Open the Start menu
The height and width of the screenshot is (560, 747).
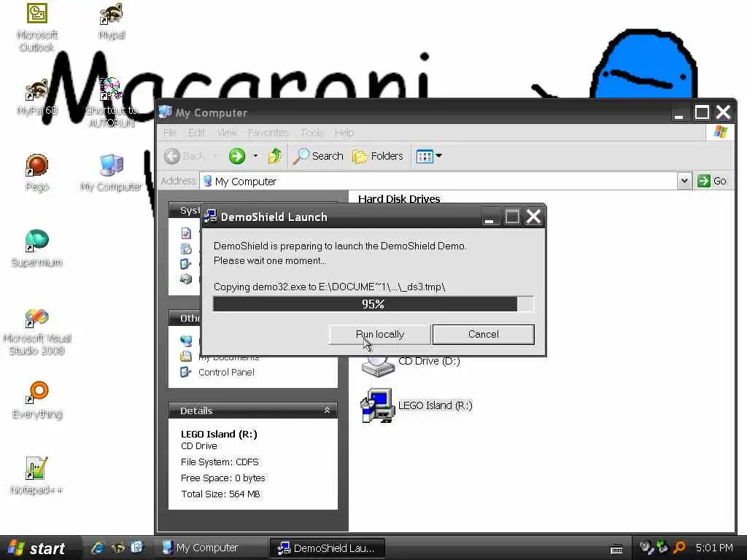tap(37, 548)
